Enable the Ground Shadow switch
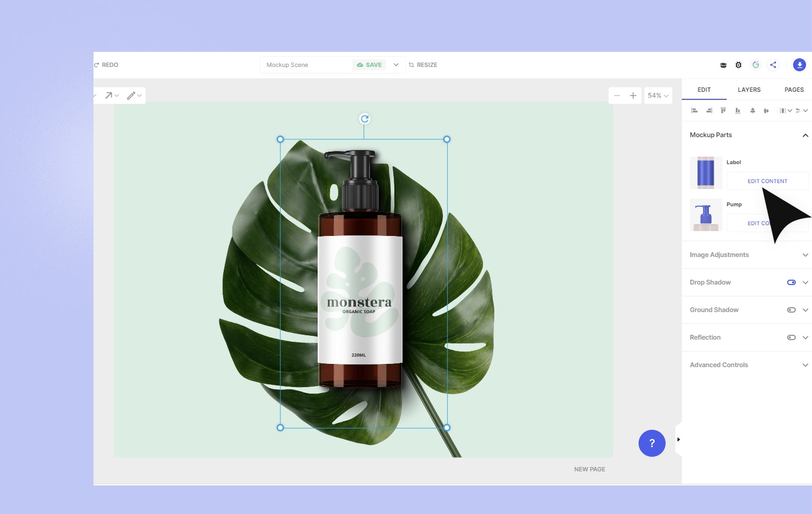The image size is (812, 514). [x=791, y=310]
